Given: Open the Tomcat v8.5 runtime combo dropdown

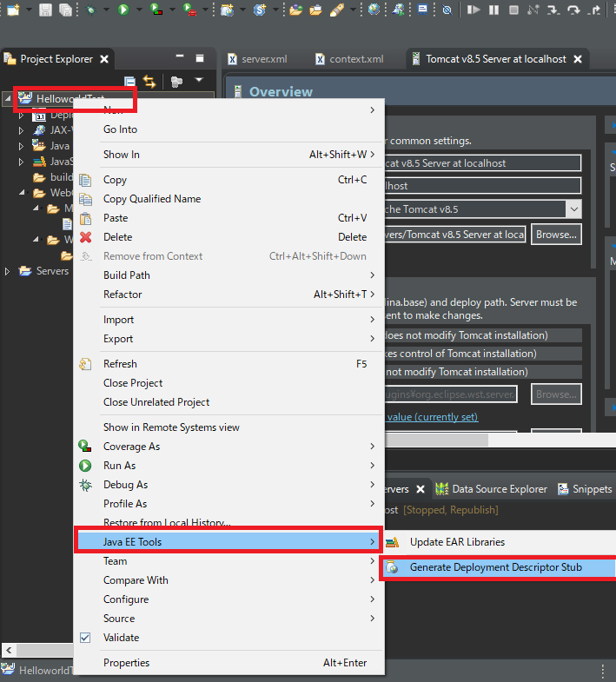Looking at the screenshot, I should (x=573, y=209).
